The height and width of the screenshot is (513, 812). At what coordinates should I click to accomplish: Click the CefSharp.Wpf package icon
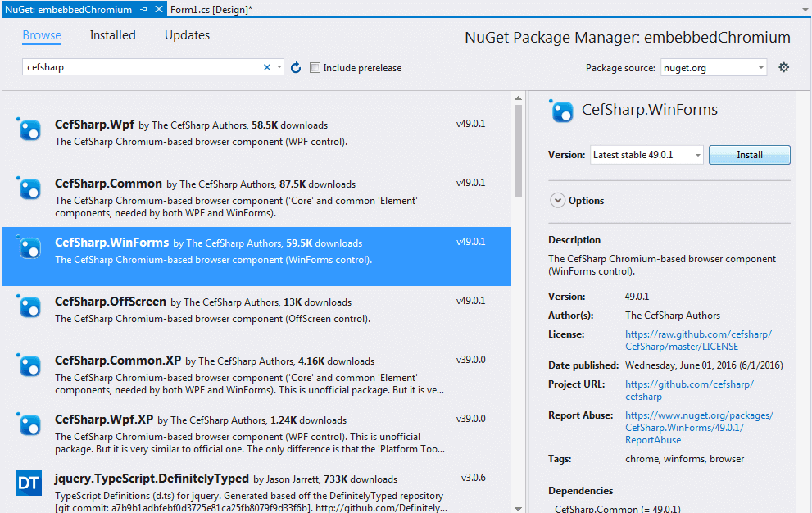pos(29,129)
